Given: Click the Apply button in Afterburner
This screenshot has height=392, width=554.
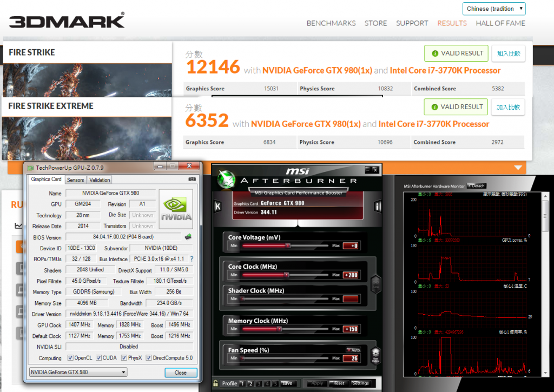Looking at the screenshot, I should (317, 383).
